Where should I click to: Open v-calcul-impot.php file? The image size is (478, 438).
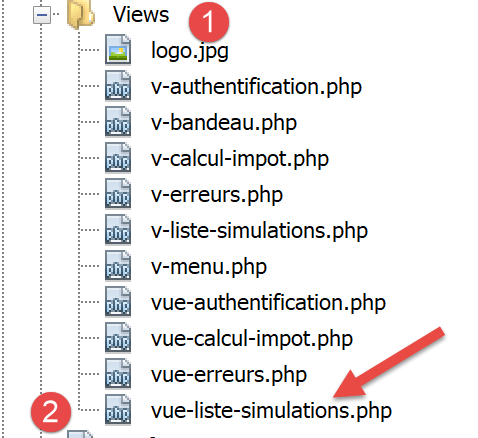[240, 159]
